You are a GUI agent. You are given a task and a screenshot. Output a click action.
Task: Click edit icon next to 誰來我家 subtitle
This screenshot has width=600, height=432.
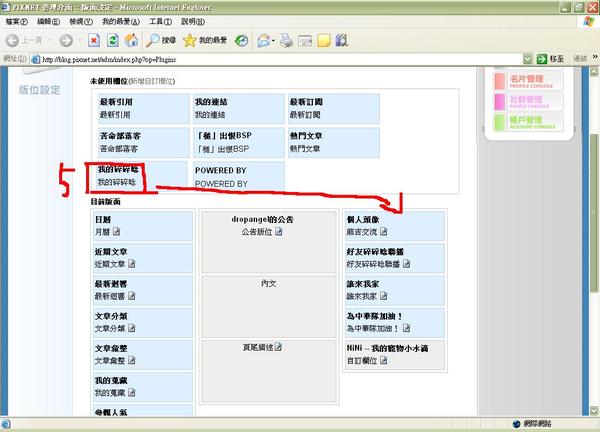pos(384,296)
